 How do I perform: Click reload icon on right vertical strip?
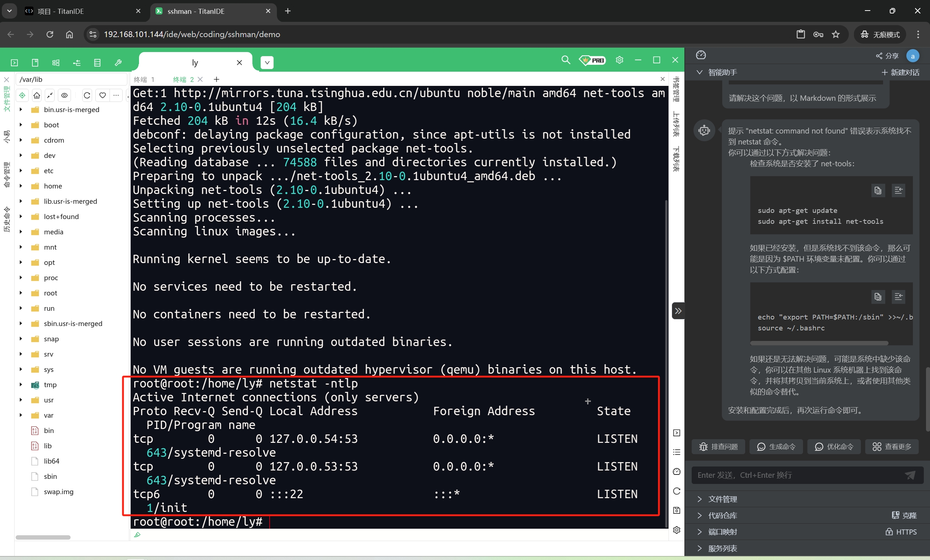tap(677, 491)
